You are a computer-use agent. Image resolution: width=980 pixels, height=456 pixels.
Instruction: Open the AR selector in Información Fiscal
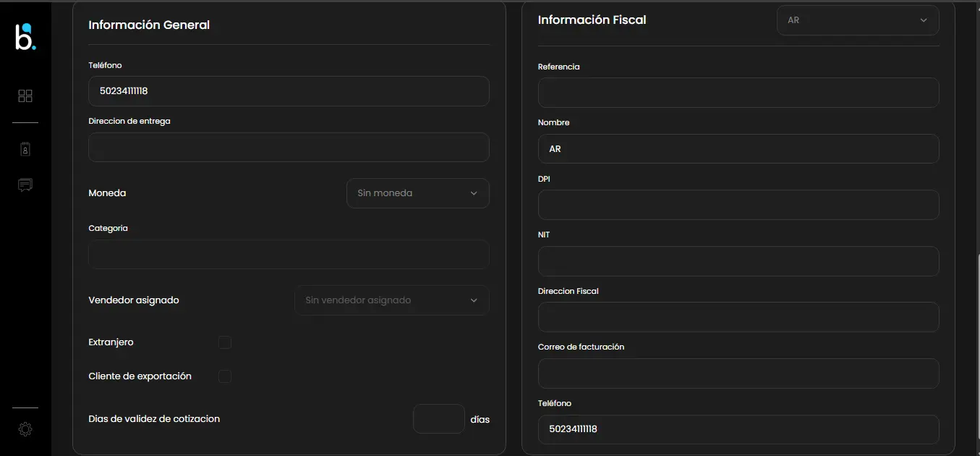point(858,20)
